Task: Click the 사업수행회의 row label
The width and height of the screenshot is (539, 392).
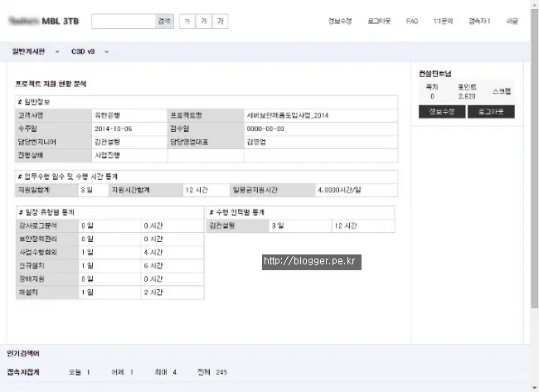Action: pyautogui.click(x=38, y=252)
